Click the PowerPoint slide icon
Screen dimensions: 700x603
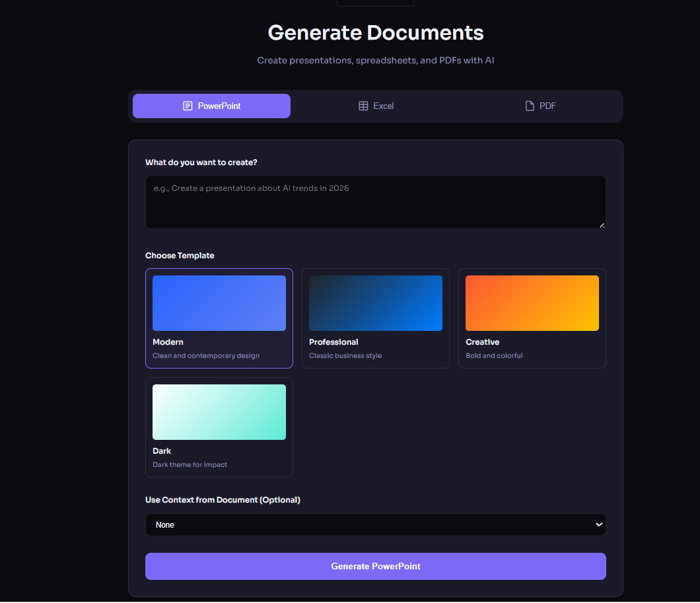(188, 106)
